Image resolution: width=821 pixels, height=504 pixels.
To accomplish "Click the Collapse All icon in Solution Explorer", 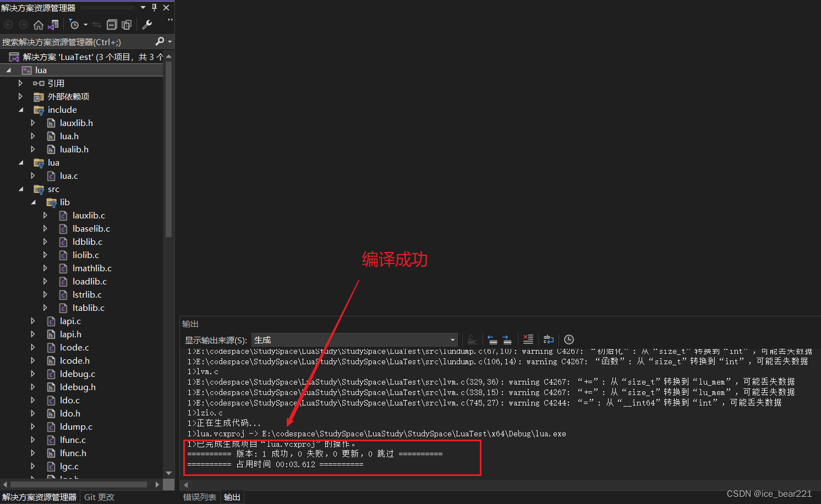I will coord(112,25).
